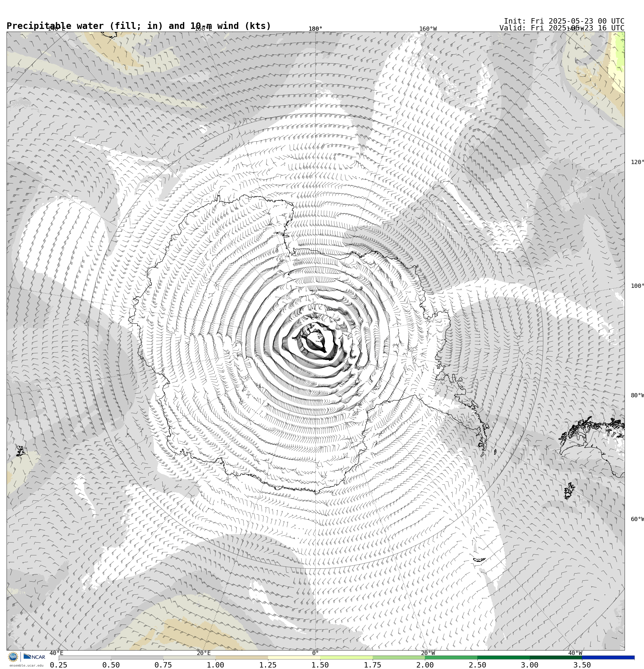Viewport: 644px width, 669px height.
Task: Click the 2.00 colorbar tick label
Action: coord(425,665)
